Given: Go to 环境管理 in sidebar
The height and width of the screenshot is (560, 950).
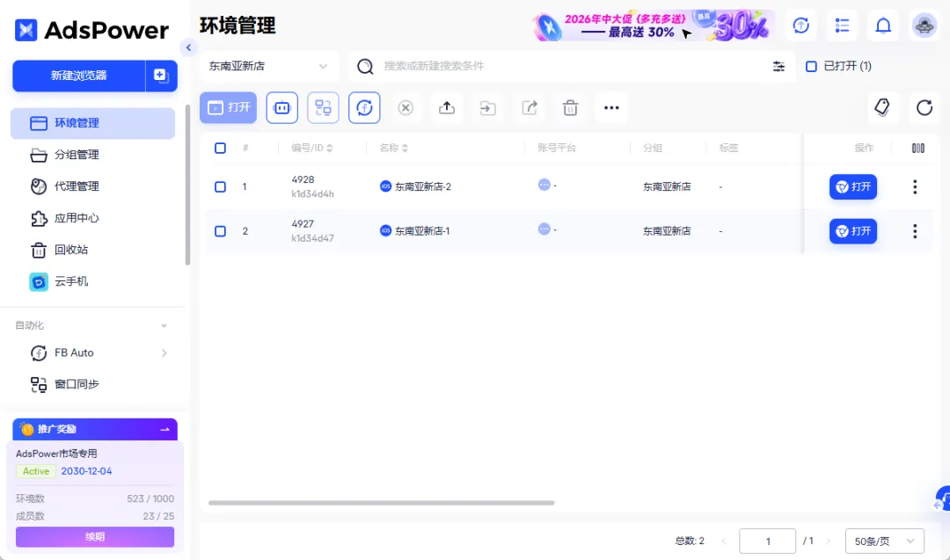Looking at the screenshot, I should (x=92, y=123).
